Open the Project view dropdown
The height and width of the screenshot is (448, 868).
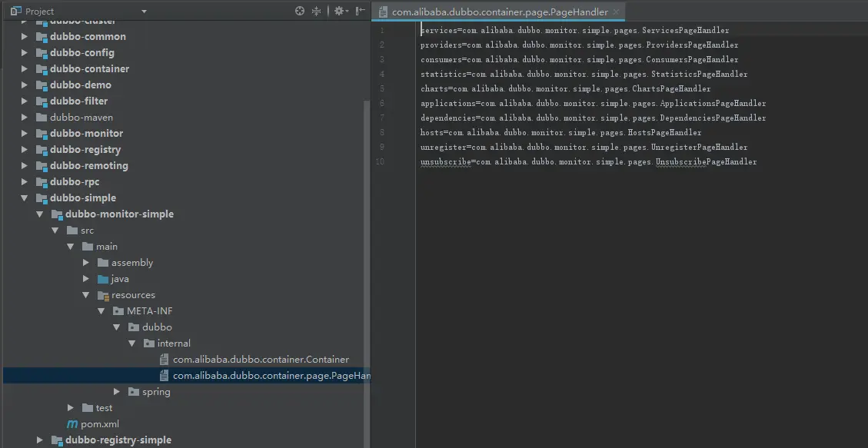coord(144,11)
